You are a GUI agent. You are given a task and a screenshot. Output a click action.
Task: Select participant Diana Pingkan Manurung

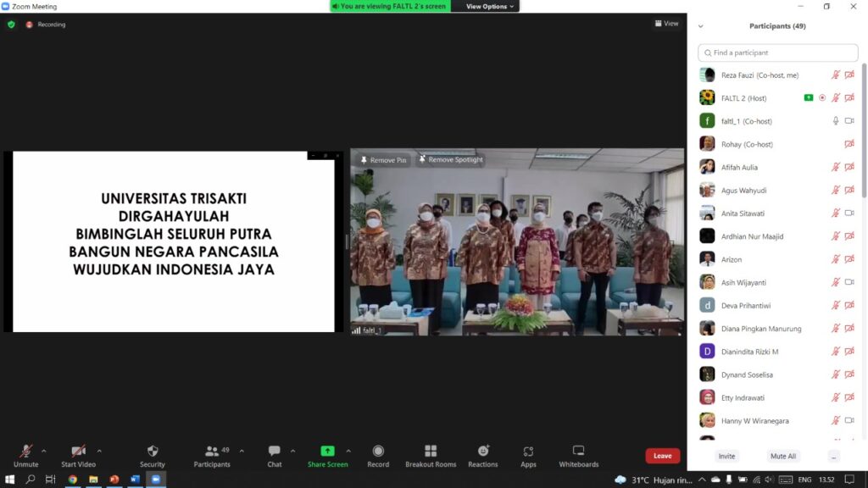click(x=778, y=329)
